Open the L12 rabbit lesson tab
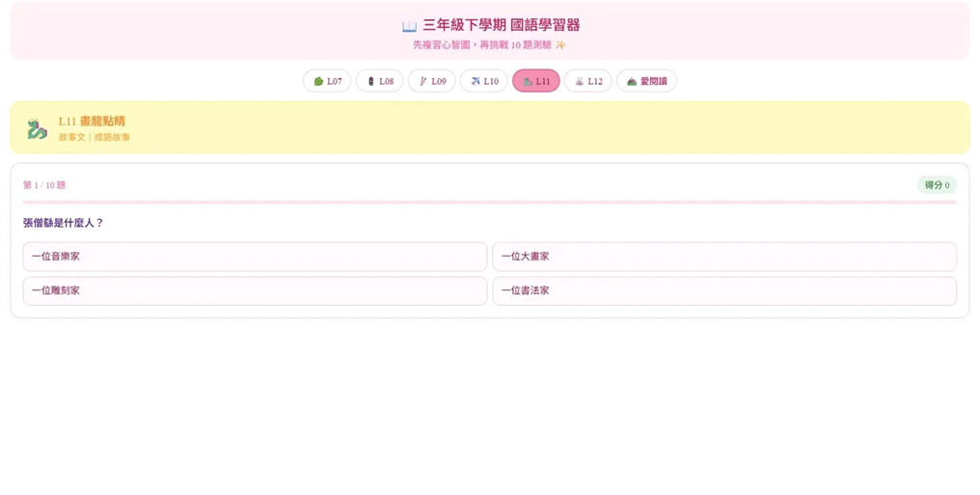This screenshot has height=495, width=980. pyautogui.click(x=588, y=81)
